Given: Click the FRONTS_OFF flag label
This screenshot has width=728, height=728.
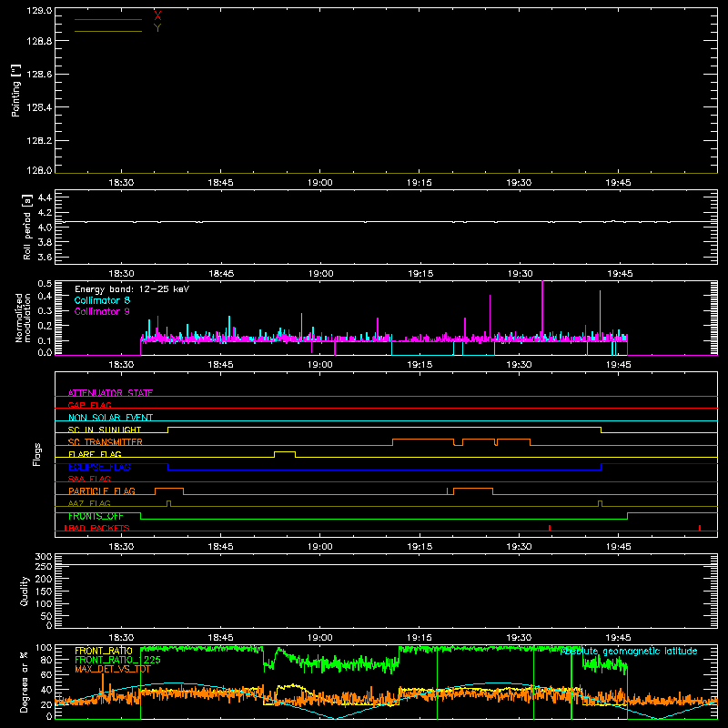Looking at the screenshot, I should pos(96,516).
